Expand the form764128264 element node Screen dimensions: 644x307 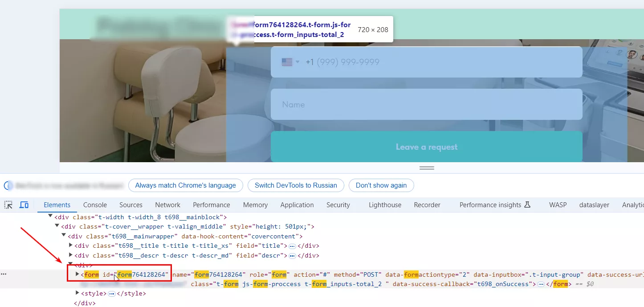77,274
